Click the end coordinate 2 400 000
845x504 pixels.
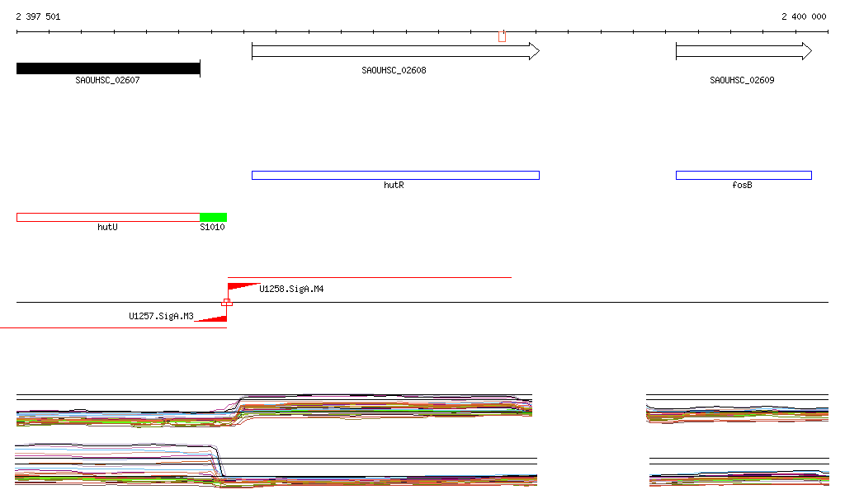coord(804,16)
